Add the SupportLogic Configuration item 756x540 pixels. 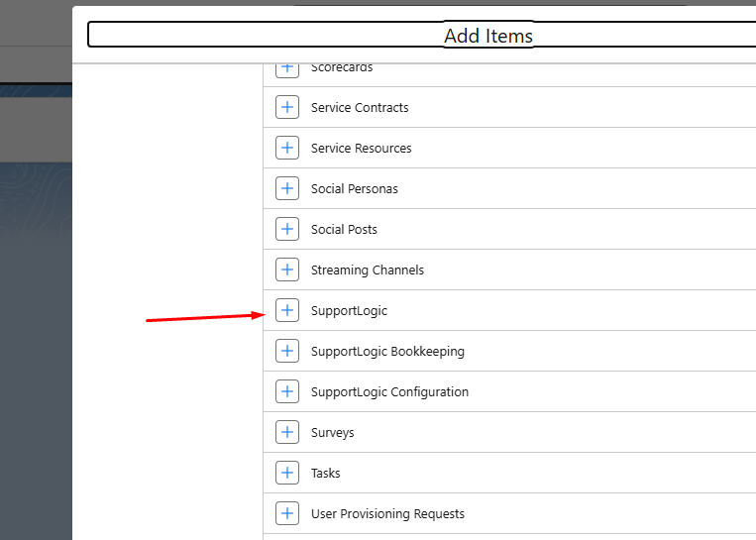[287, 391]
